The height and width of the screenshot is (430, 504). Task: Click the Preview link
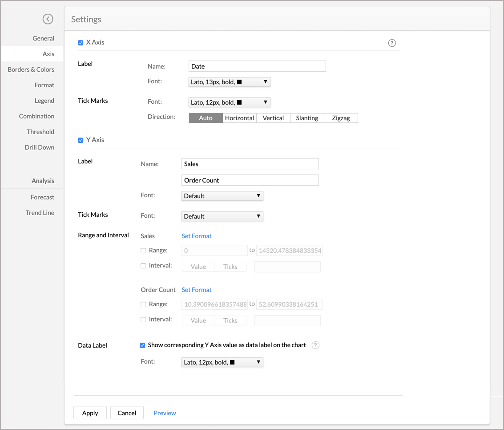coord(165,413)
